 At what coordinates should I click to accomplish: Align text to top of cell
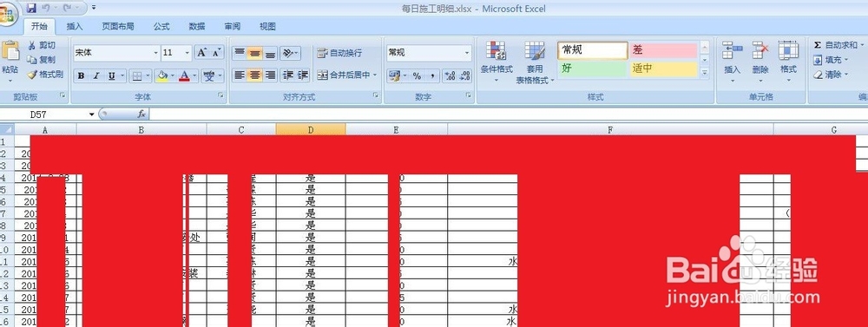240,53
